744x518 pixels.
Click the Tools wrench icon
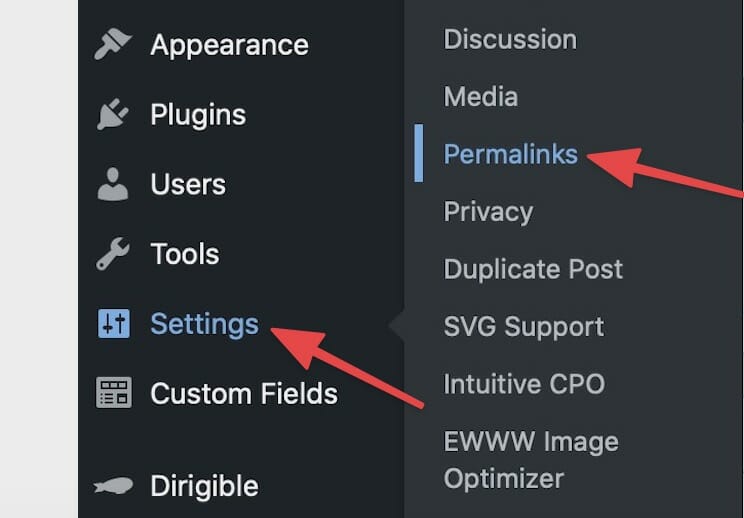click(113, 254)
